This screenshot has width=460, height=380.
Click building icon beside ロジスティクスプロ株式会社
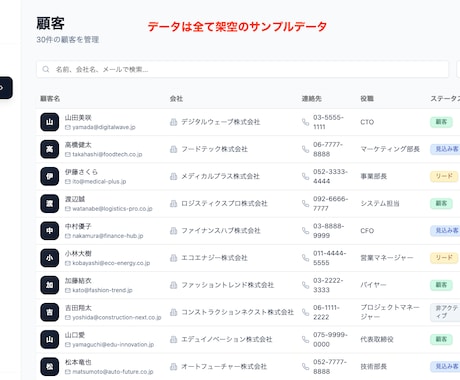tap(173, 203)
